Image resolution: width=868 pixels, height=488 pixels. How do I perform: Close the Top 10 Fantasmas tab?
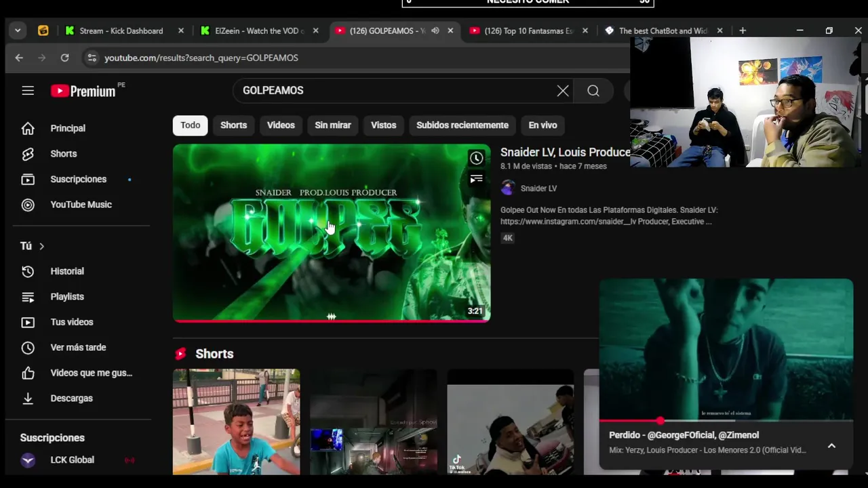[585, 30]
